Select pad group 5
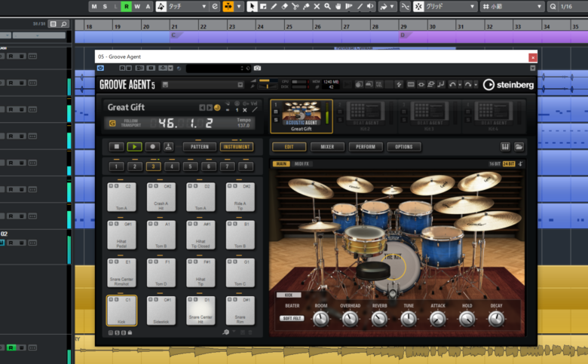Screen dimensions: 588x364 pyautogui.click(x=190, y=167)
